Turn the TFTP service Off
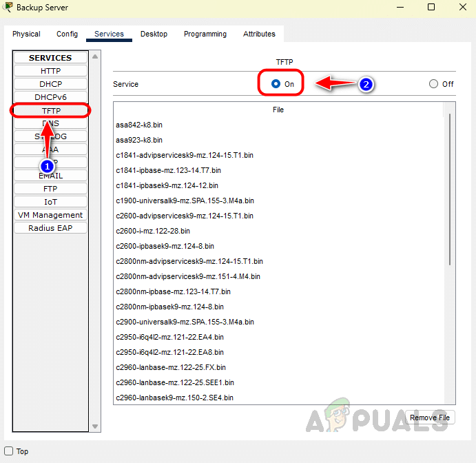476x463 pixels. [x=433, y=84]
